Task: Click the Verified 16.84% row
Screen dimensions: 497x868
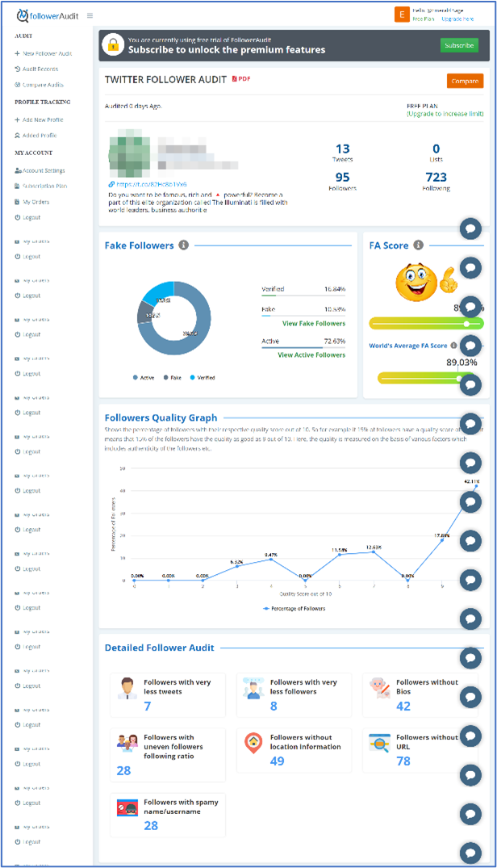Action: click(303, 289)
